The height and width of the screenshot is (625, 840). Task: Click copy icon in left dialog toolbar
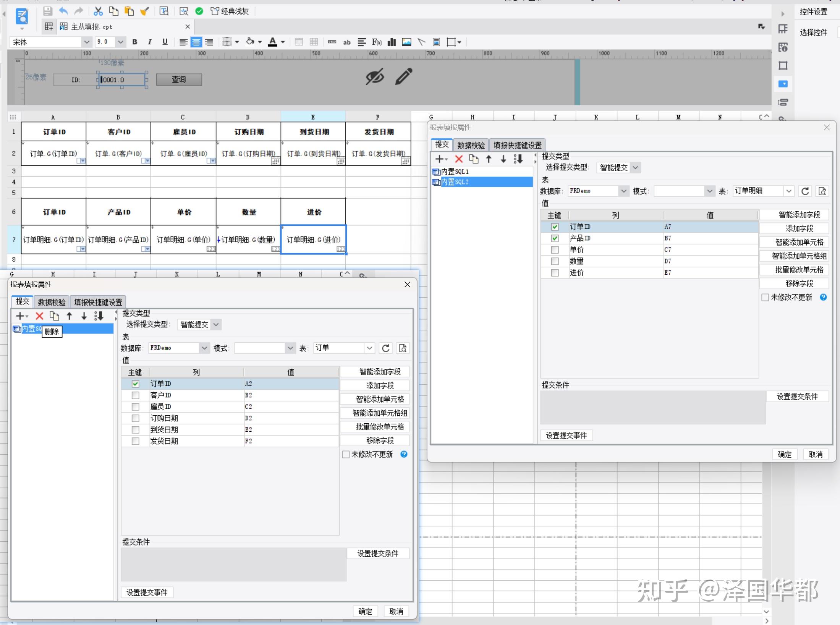[54, 316]
